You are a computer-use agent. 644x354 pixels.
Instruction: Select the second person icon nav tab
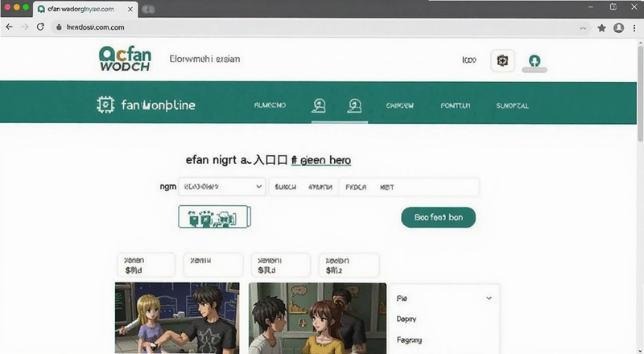point(354,105)
